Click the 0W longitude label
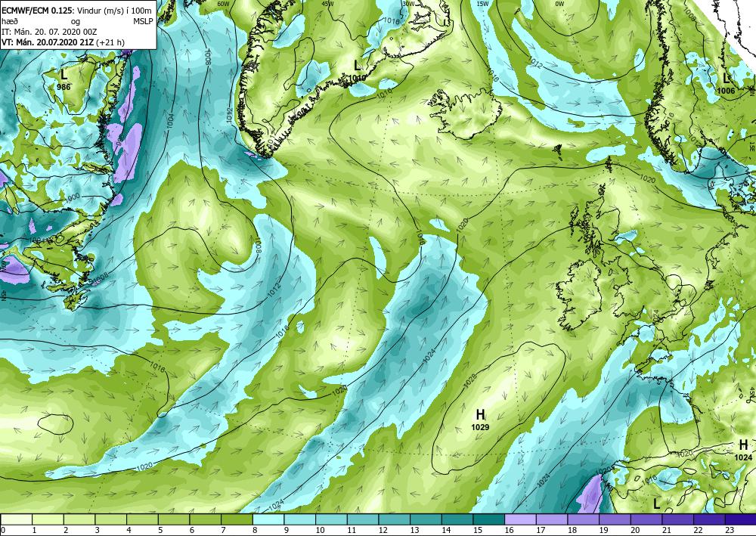 [559, 3]
